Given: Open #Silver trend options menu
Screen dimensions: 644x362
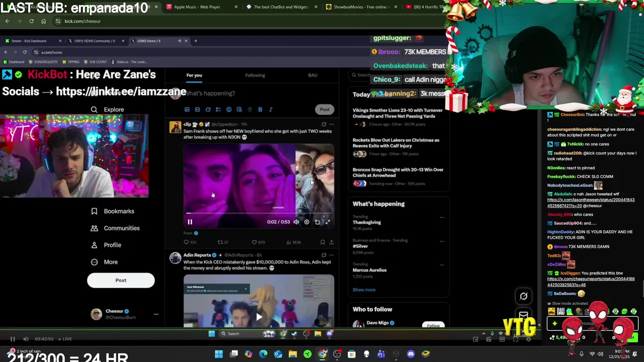Looking at the screenshot, I should pyautogui.click(x=442, y=241).
